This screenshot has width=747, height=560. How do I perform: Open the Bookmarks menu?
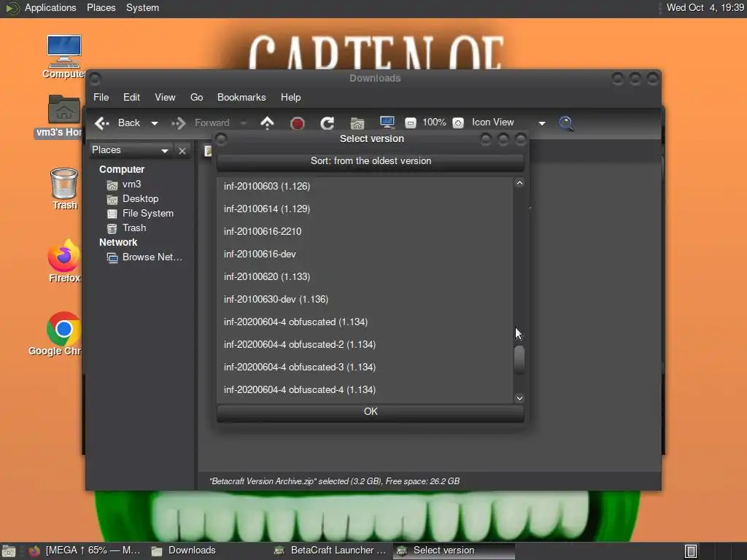[241, 97]
